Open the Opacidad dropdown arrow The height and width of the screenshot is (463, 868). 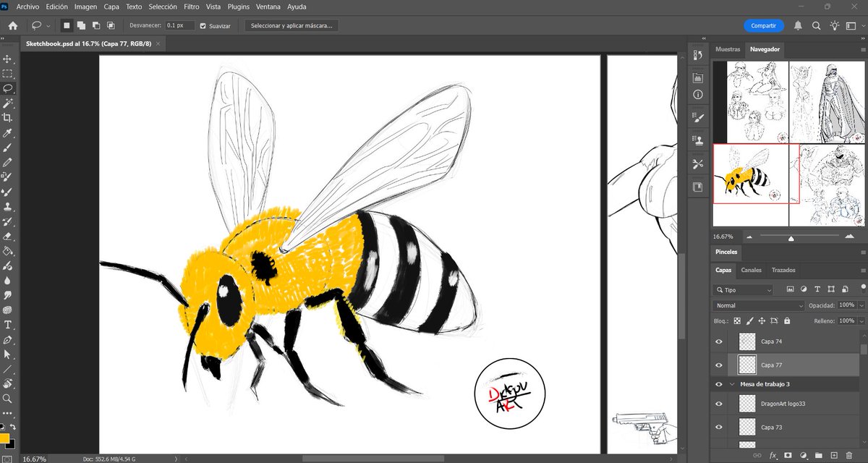861,305
